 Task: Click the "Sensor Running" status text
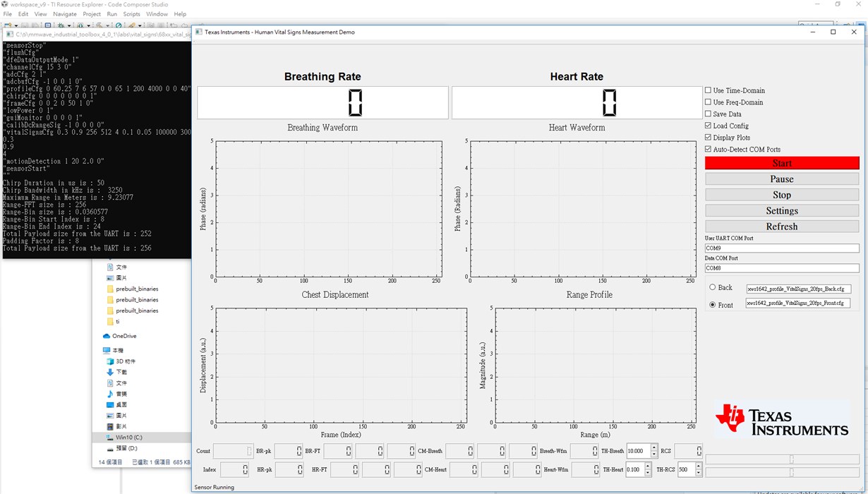[215, 487]
